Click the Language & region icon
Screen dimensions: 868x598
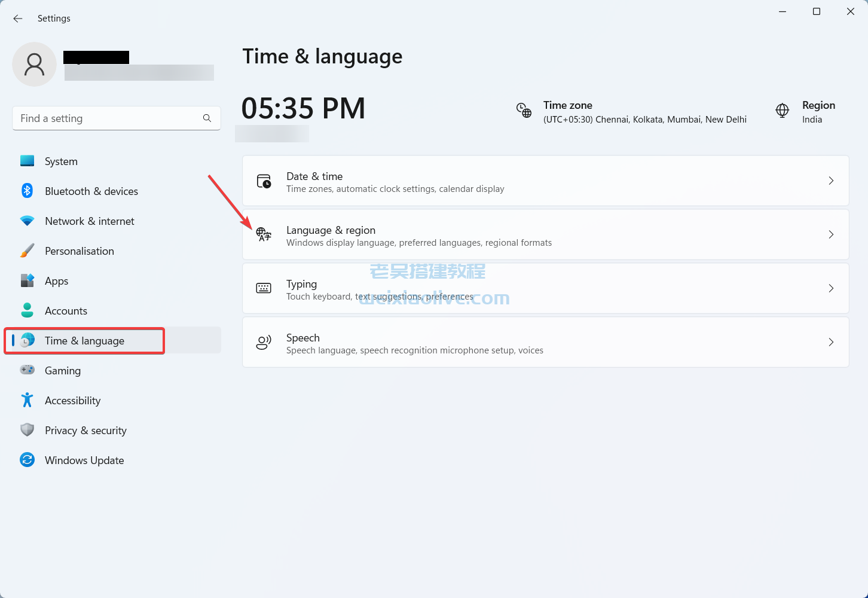(264, 234)
